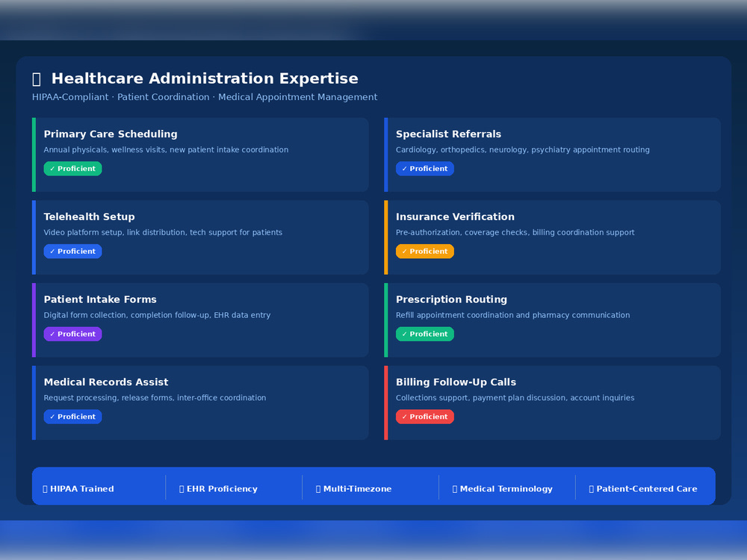Select Request processing, release forms description

tap(155, 398)
